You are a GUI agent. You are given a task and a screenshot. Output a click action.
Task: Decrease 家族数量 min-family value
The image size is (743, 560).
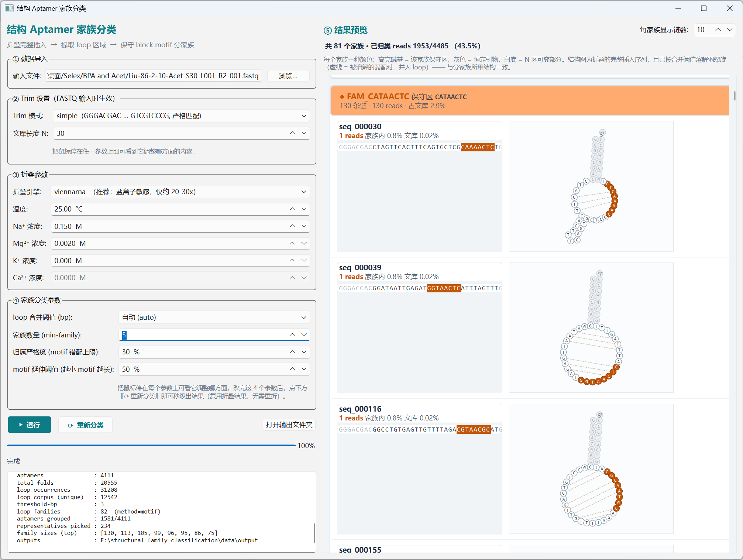304,335
